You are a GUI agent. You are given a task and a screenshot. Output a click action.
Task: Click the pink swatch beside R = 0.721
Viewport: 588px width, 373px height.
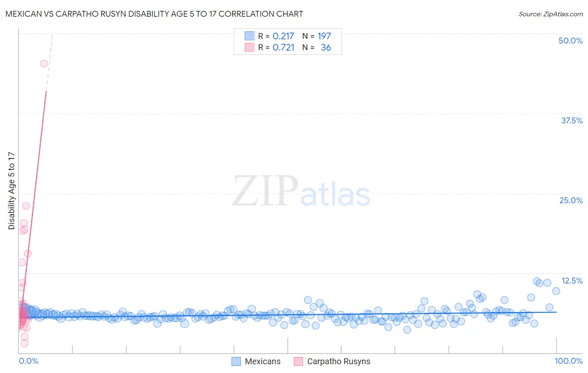[250, 47]
